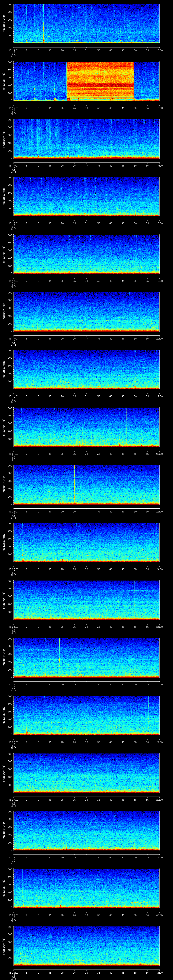173x980 pixels.
Task: Click the '31:00' end time label
Action: [x=159, y=973]
